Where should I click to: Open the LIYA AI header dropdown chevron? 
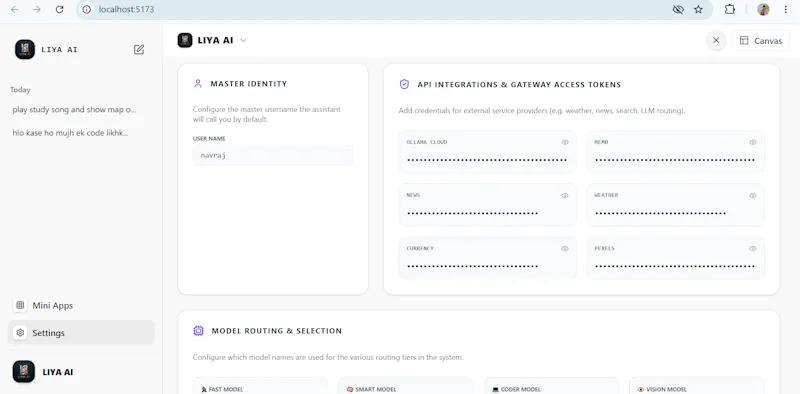243,40
